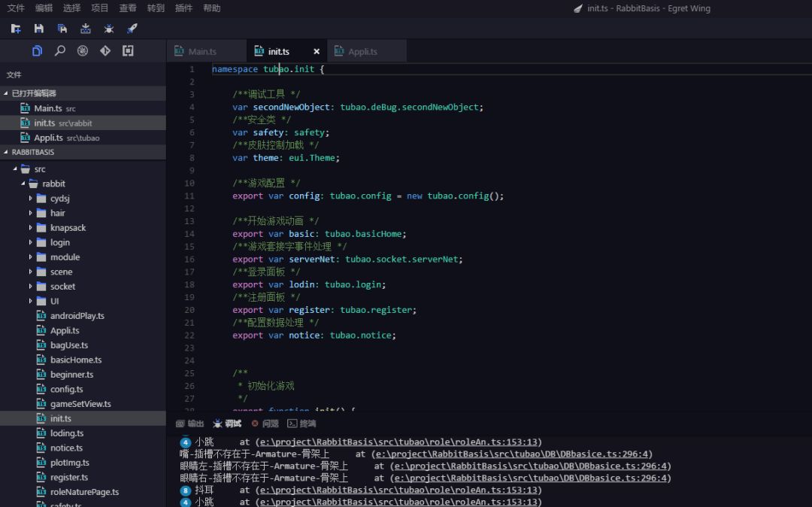Switch to the Appli.ts editor tab
812x507 pixels.
click(362, 52)
